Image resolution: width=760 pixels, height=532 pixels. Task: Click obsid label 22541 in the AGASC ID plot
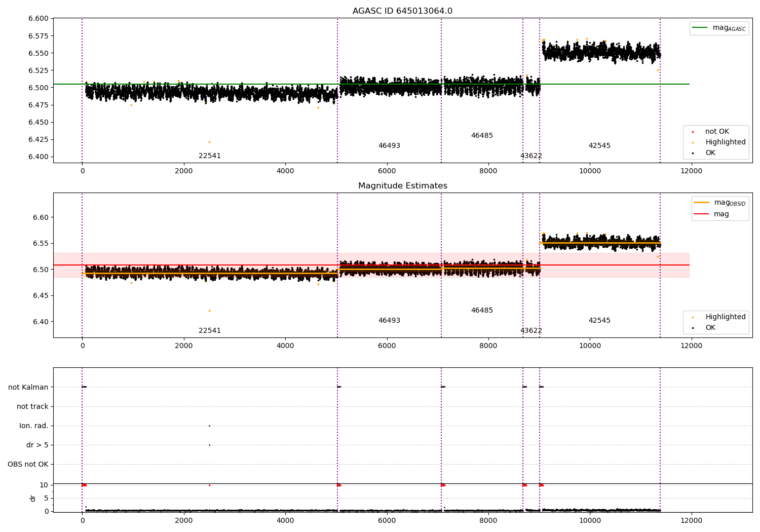pyautogui.click(x=210, y=156)
